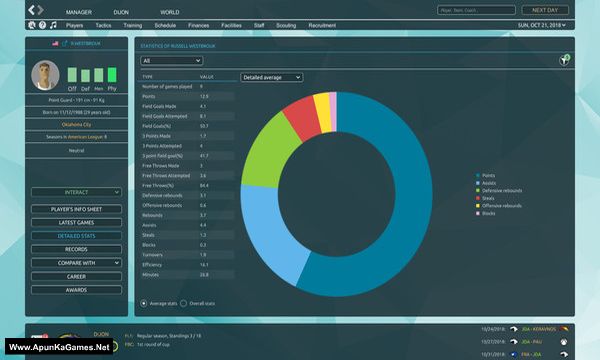Click the US flag icon
Screen dimensions: 600x360
(55, 44)
